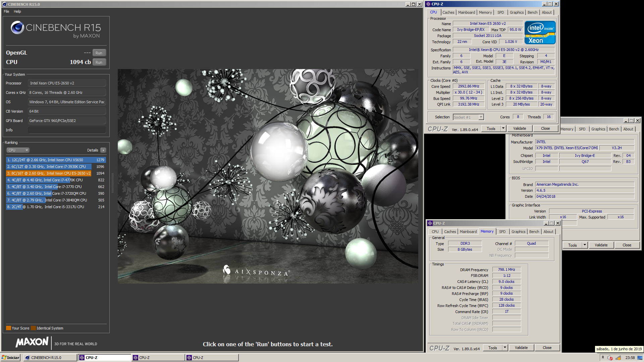Image resolution: width=644 pixels, height=362 pixels.
Task: Click the panel splitter handle beside ranking
Action: pos(113,183)
